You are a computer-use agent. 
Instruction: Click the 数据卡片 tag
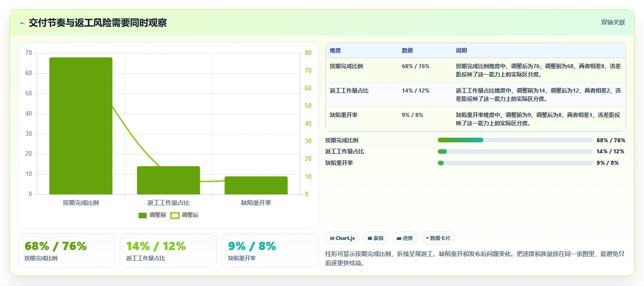pos(438,238)
